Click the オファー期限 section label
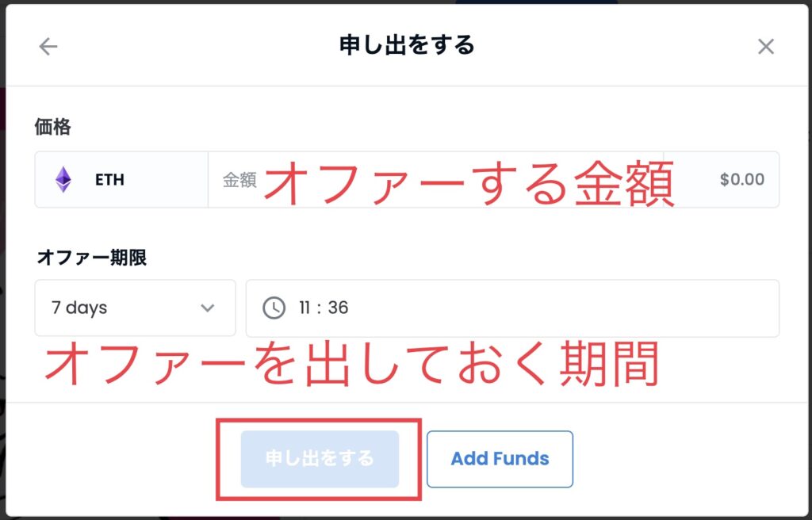 (92, 258)
